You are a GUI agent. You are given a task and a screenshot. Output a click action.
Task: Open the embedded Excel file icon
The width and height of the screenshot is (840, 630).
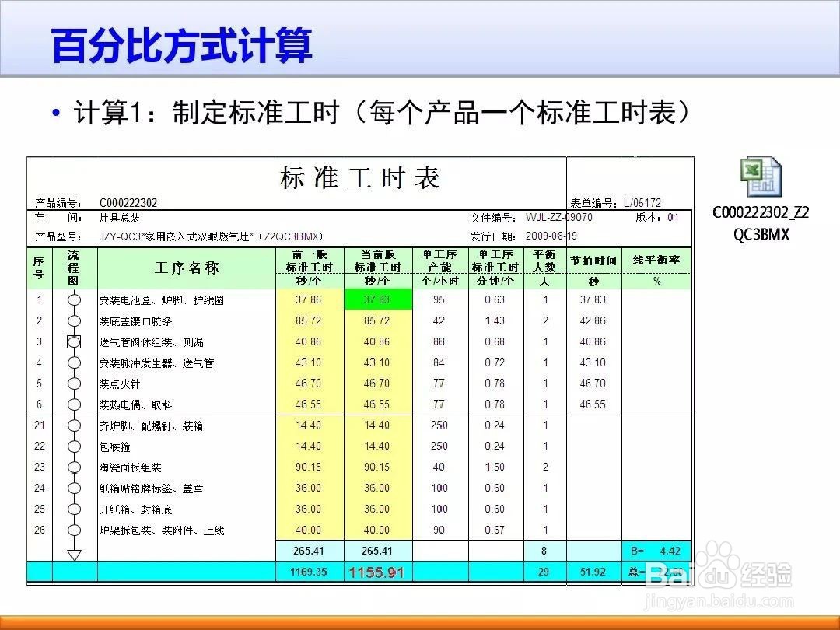pyautogui.click(x=761, y=177)
